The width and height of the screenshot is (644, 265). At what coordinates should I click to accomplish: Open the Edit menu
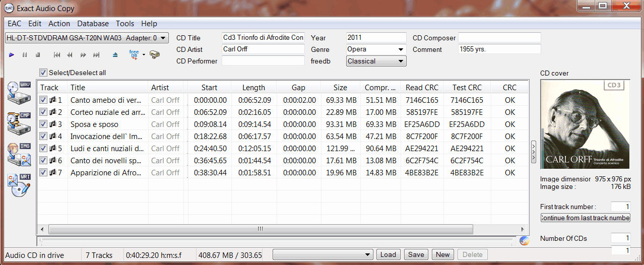pyautogui.click(x=35, y=23)
